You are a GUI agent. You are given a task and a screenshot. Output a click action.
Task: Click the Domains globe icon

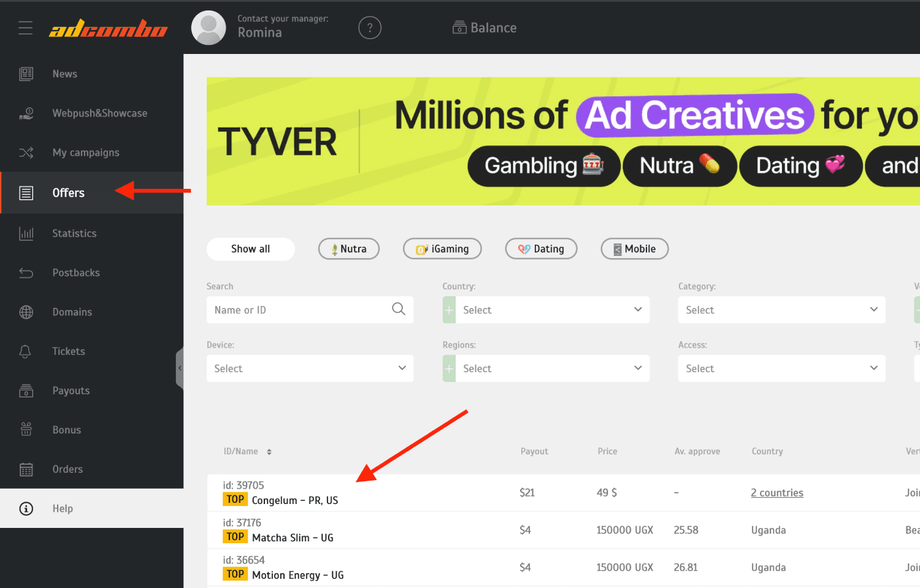[x=26, y=312]
